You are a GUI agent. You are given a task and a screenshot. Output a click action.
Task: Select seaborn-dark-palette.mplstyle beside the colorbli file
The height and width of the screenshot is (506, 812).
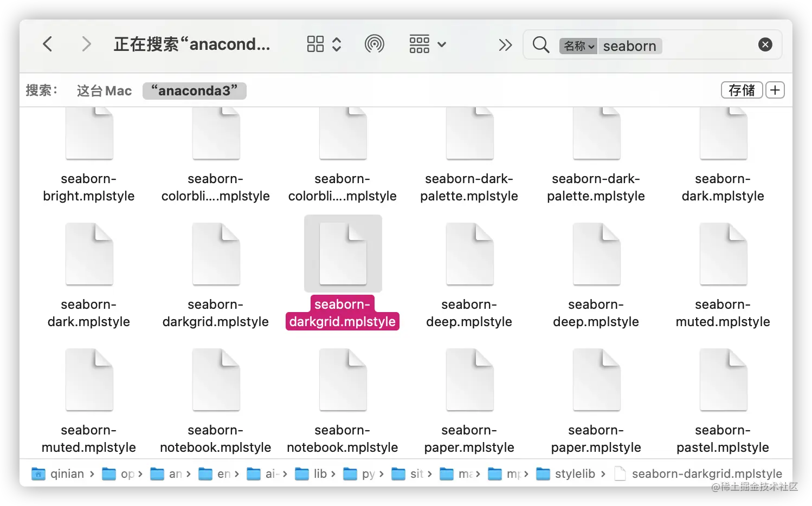[x=469, y=155]
